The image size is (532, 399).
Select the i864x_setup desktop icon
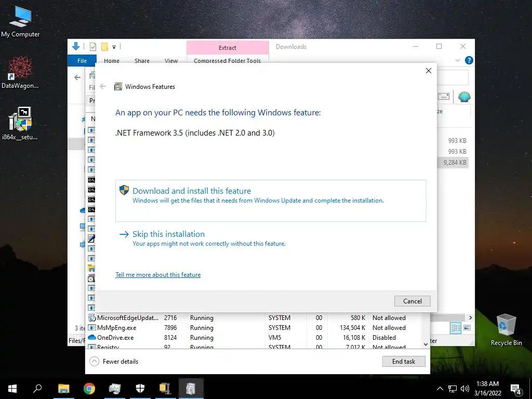tap(20, 124)
